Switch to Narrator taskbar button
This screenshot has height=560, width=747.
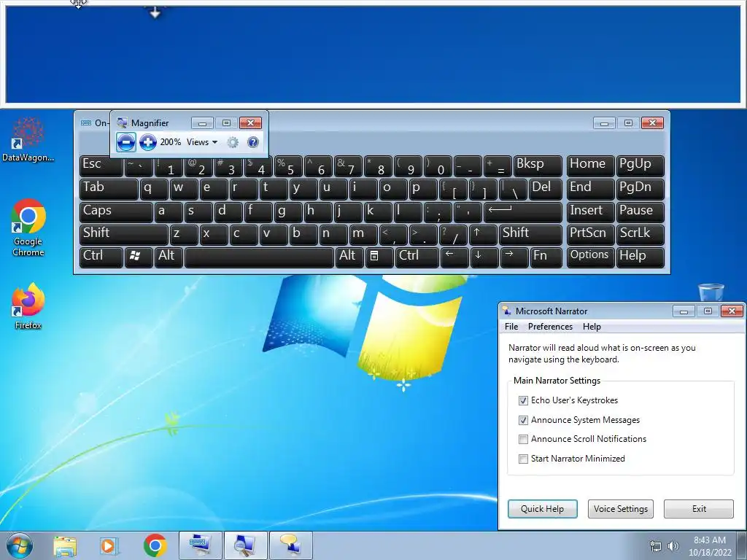(x=290, y=545)
